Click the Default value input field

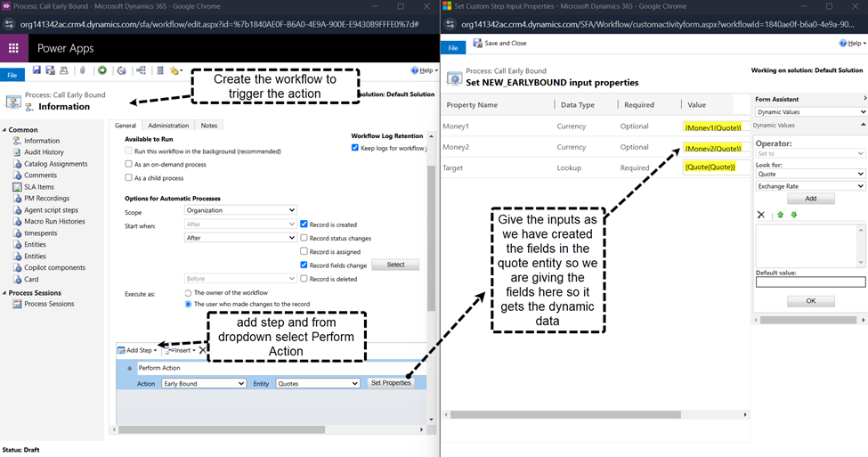[x=810, y=282]
